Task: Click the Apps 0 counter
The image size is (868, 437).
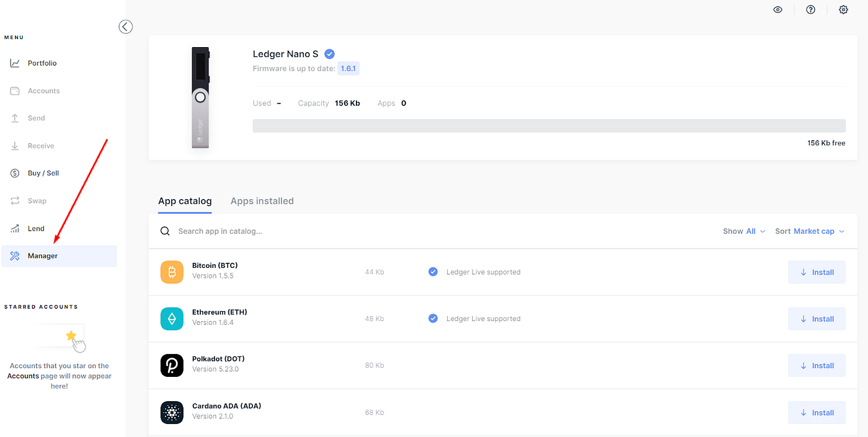Action: coord(392,103)
